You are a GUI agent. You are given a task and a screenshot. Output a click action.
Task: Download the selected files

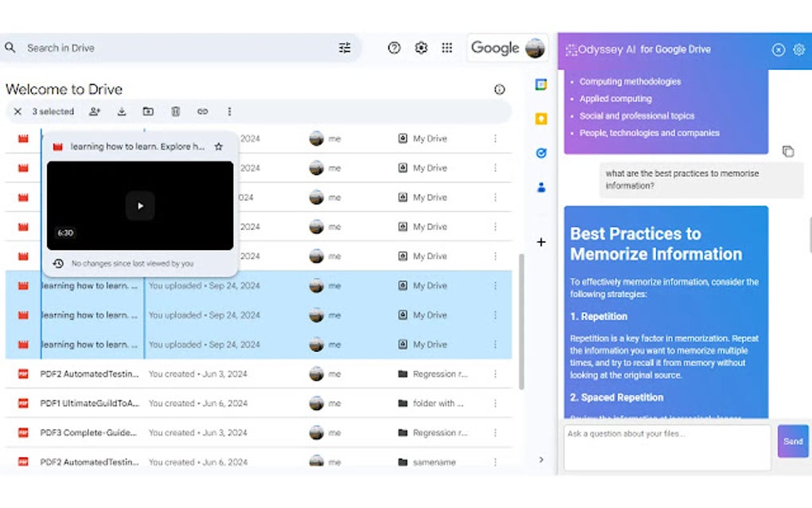click(122, 111)
